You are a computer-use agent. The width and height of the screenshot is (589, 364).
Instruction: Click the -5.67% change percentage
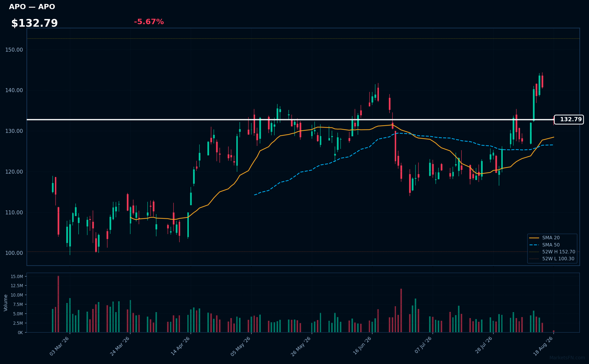149,22
